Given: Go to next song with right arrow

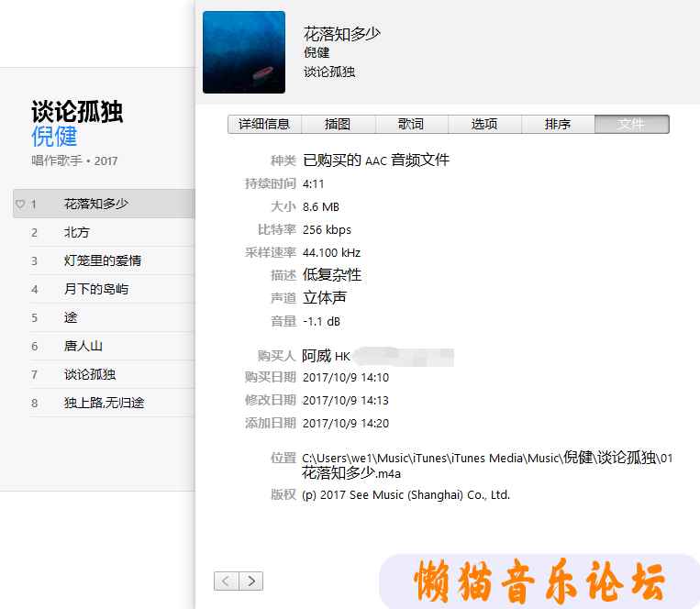Looking at the screenshot, I should point(250,581).
